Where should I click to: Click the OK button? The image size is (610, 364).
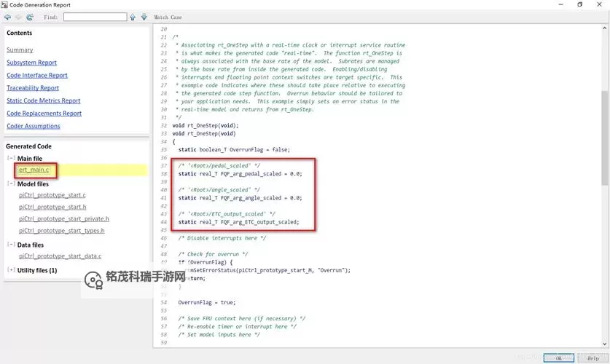[558, 358]
